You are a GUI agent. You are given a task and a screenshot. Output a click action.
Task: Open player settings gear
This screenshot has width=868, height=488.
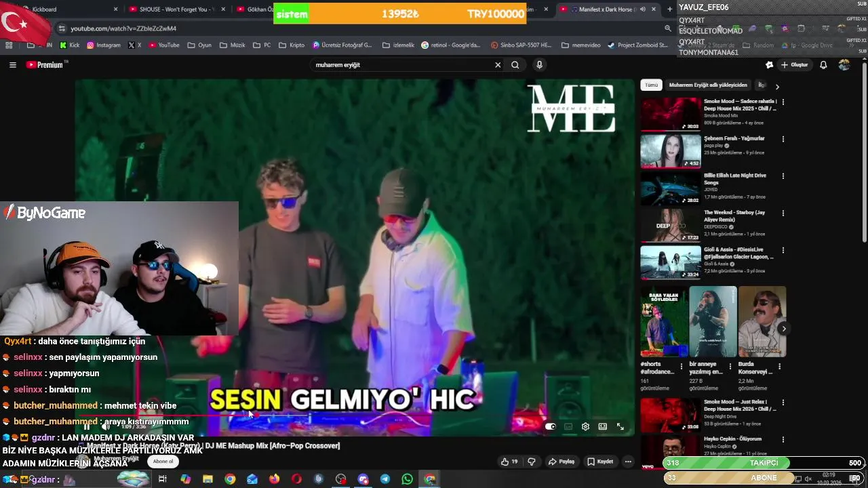click(585, 426)
